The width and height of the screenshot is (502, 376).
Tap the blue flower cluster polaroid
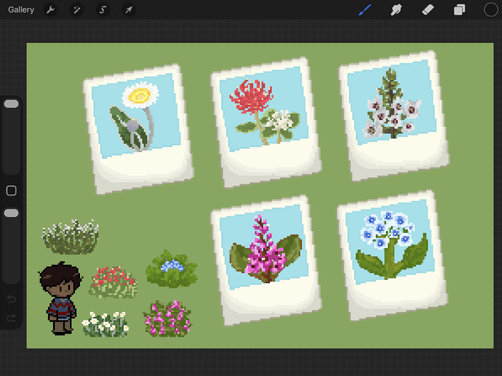[x=392, y=255]
